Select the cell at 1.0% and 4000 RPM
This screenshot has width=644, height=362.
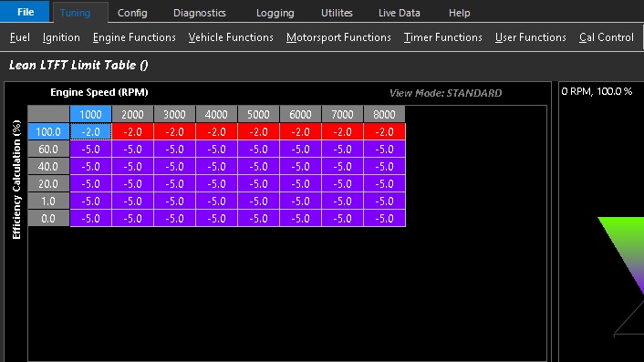point(216,202)
